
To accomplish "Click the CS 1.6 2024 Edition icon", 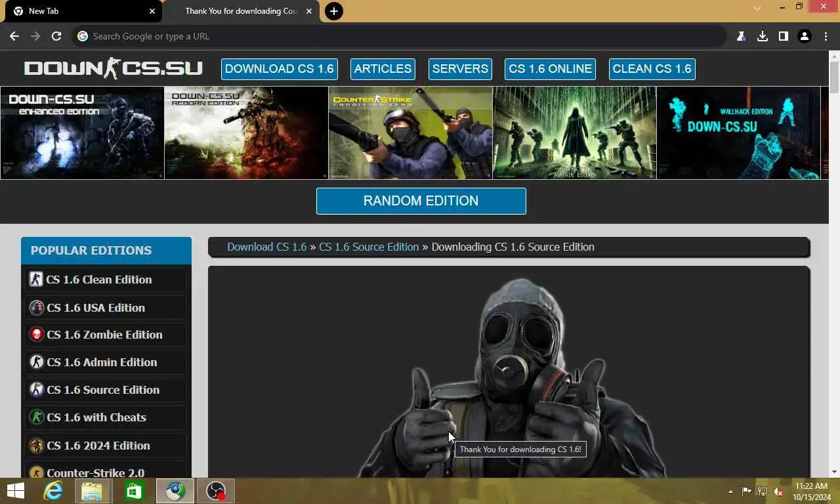I will point(36,446).
